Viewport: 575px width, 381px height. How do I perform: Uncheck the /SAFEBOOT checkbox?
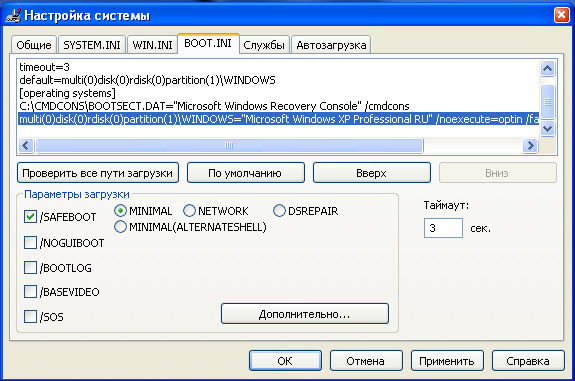coord(30,217)
